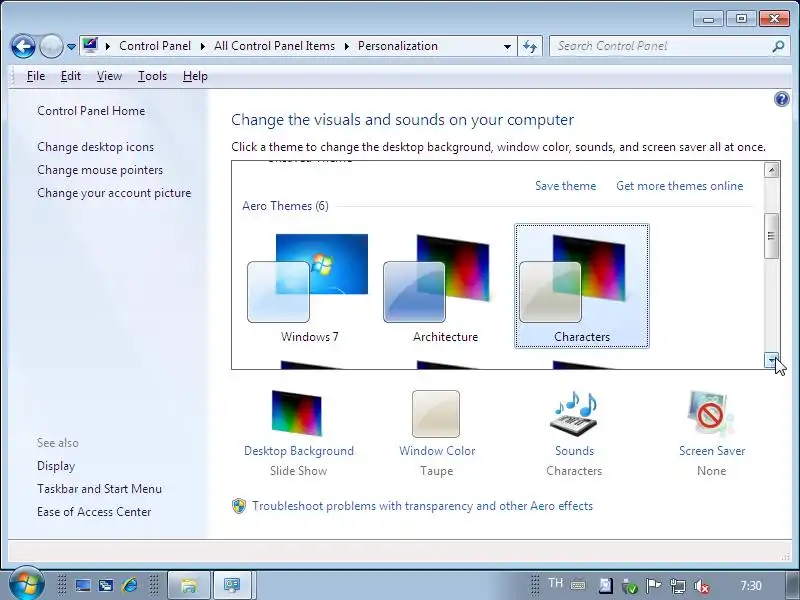This screenshot has height=600, width=800.
Task: Open Change mouse pointers
Action: pyautogui.click(x=100, y=170)
